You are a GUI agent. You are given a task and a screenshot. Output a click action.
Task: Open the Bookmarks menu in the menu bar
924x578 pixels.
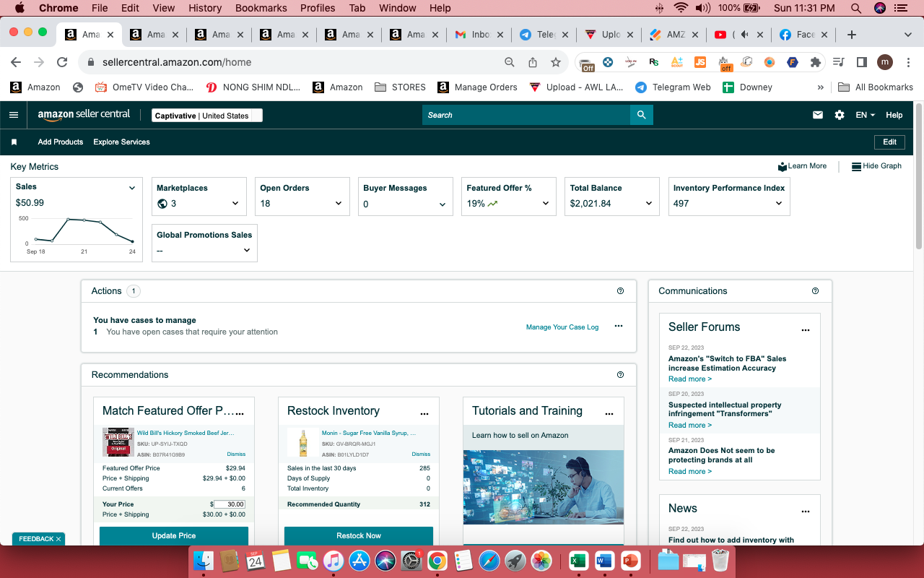pyautogui.click(x=261, y=8)
